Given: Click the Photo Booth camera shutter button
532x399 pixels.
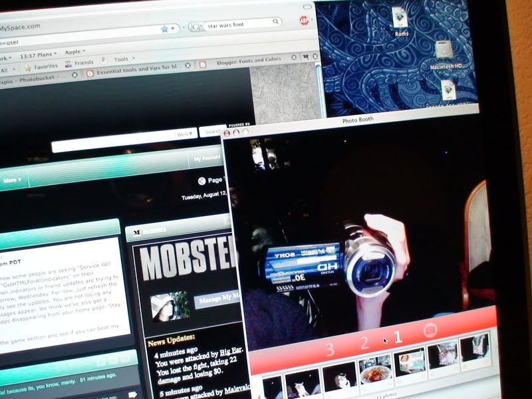Looking at the screenshot, I should [x=430, y=329].
